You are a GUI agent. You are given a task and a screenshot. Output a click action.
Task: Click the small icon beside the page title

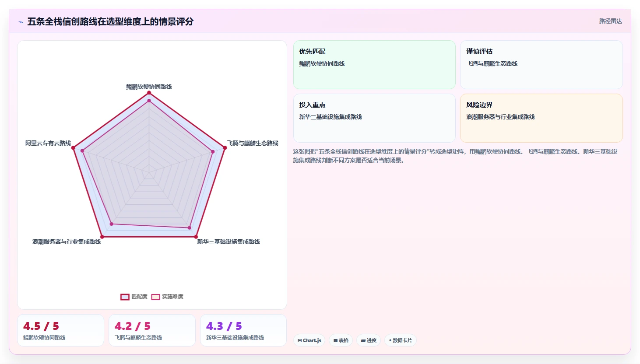coord(21,22)
